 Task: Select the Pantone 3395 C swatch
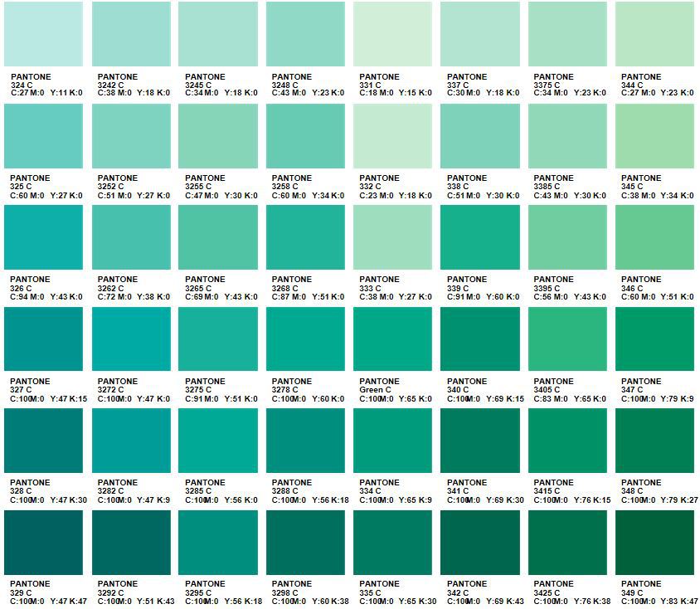tap(567, 237)
